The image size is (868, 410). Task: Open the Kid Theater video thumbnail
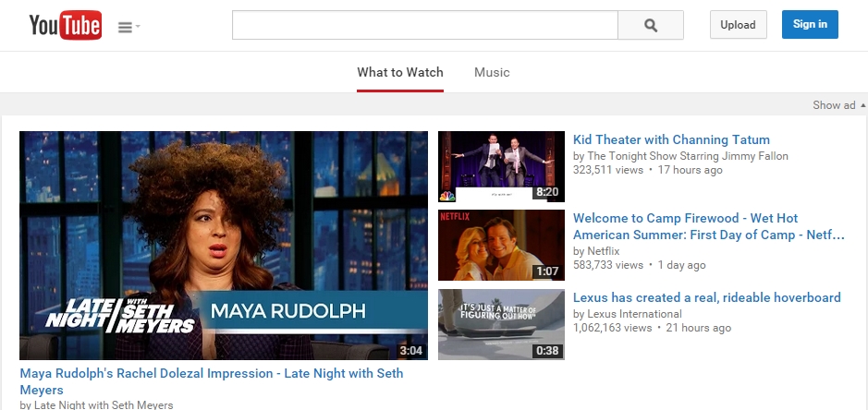coord(501,166)
